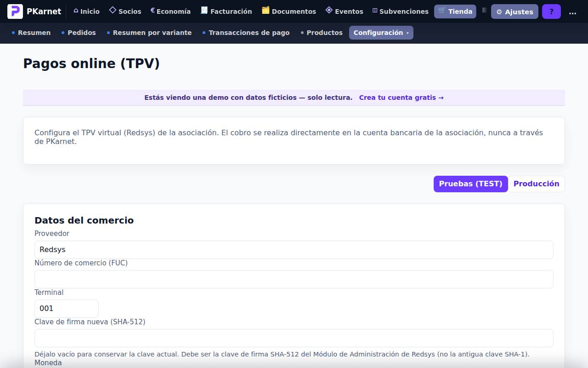The image size is (588, 368).
Task: Click the Moneda label
Action: 48,363
